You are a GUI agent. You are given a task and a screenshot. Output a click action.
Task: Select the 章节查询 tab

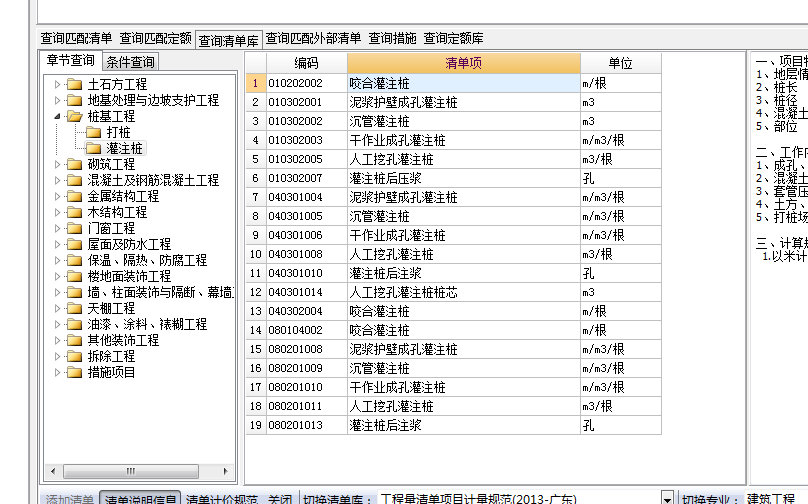[x=71, y=60]
